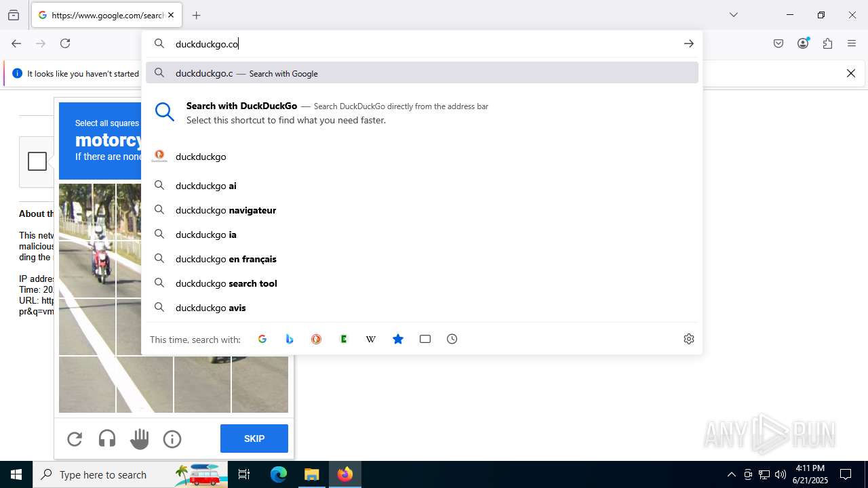Search this time with Google icon
The image size is (868, 488).
coord(262,339)
